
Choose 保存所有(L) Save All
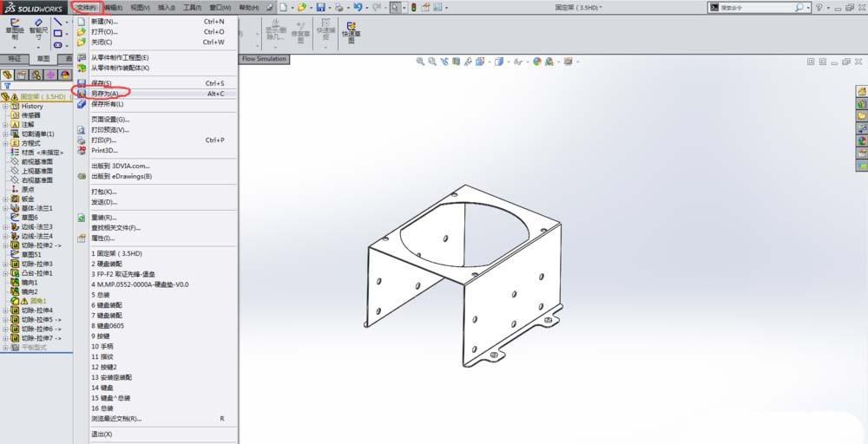157,104
